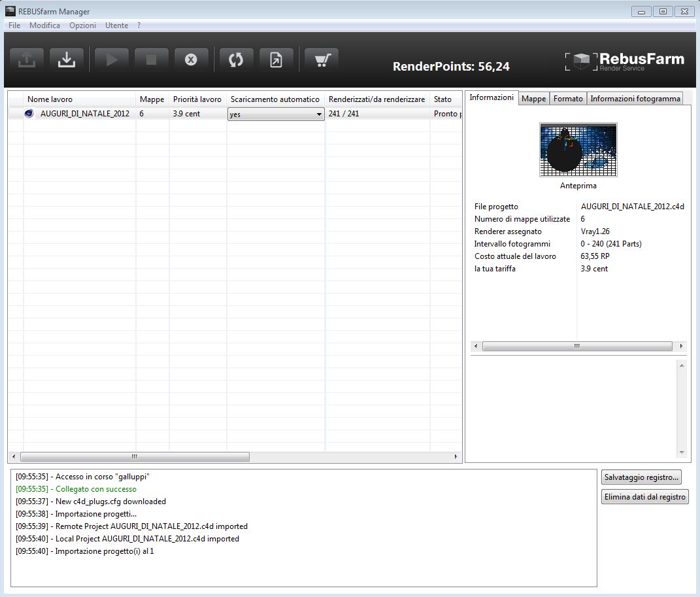Click the lower info box scroll down arrow
The image size is (700, 597).
(682, 452)
